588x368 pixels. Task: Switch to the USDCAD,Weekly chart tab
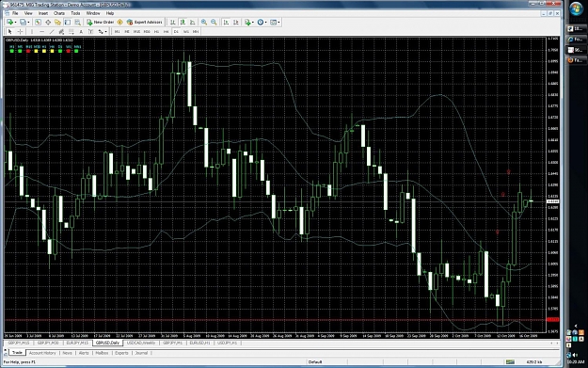coord(141,343)
